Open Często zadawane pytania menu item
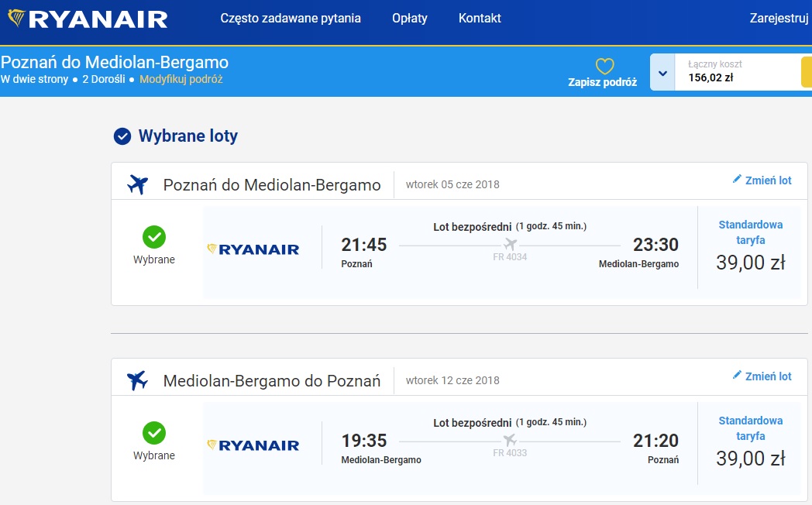 coord(291,18)
